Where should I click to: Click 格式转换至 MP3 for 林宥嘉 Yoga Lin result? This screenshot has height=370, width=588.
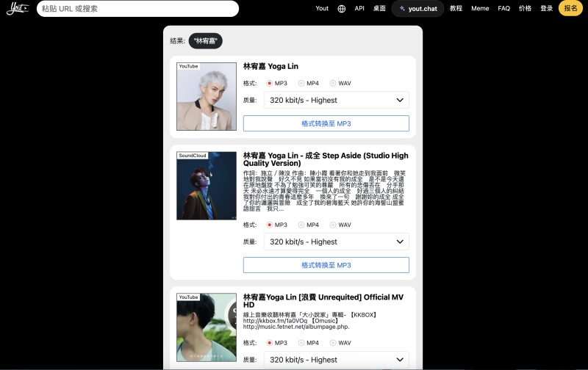(326, 123)
